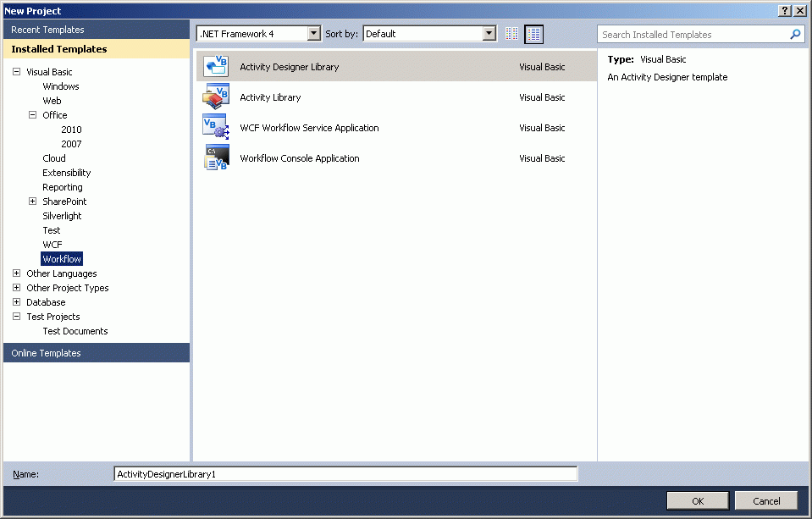812x519 pixels.
Task: Select the Test Documents item
Action: 75,331
